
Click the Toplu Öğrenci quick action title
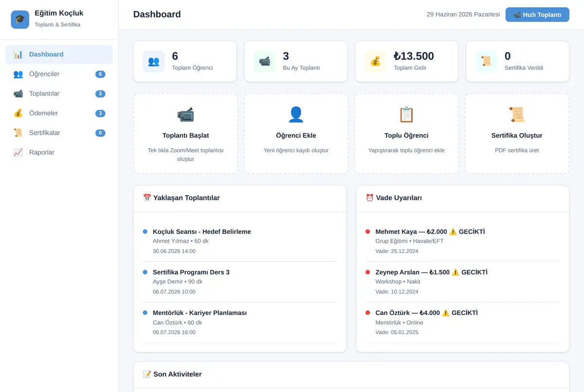(x=406, y=136)
